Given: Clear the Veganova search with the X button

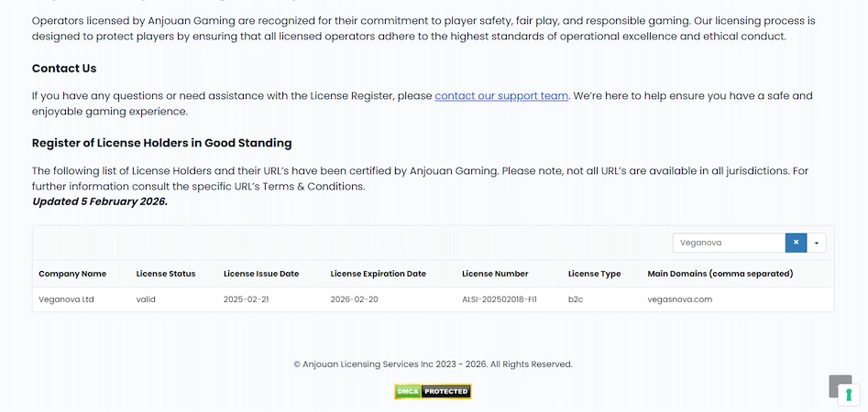Looking at the screenshot, I should pos(796,243).
